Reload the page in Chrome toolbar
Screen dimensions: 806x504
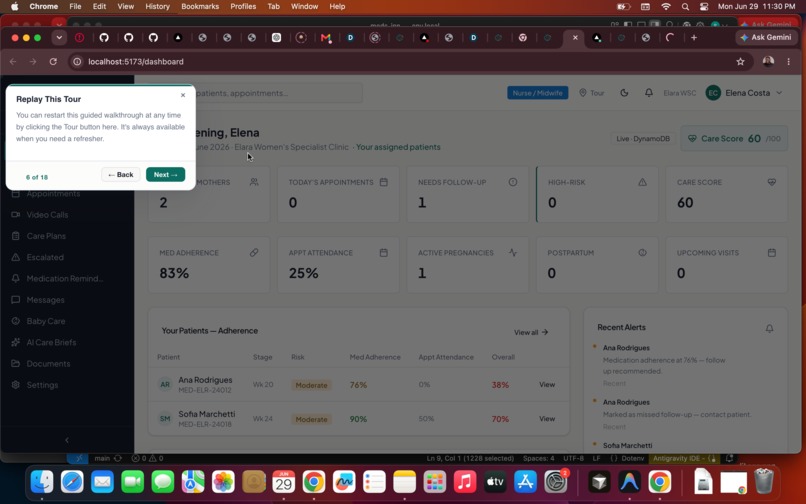point(53,62)
